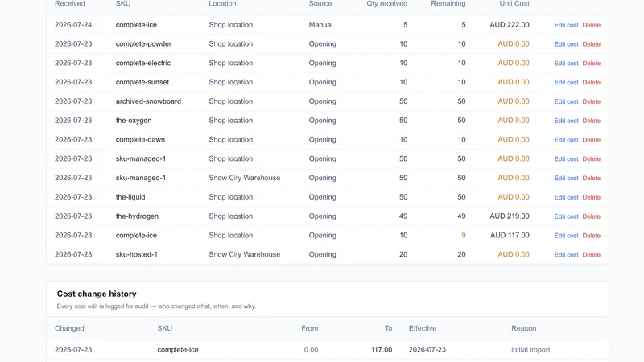Edit cost for complete-dawn
Screen dimensions: 644x362
pyautogui.click(x=566, y=140)
